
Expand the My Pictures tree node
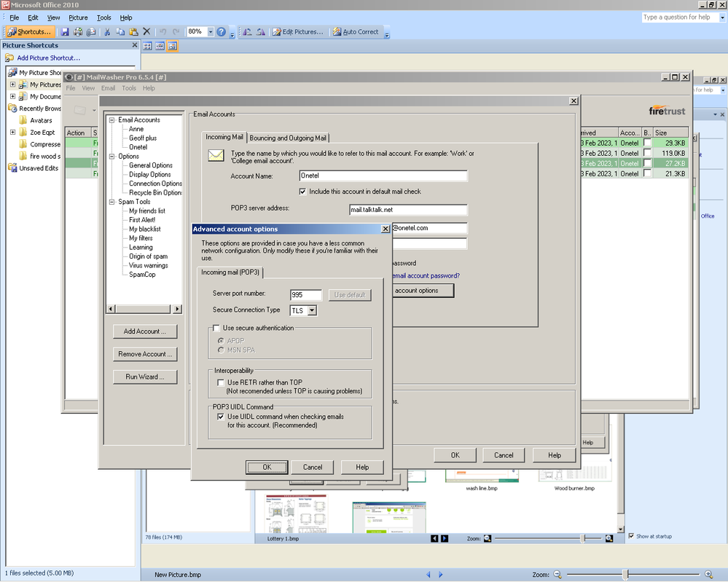(12, 84)
